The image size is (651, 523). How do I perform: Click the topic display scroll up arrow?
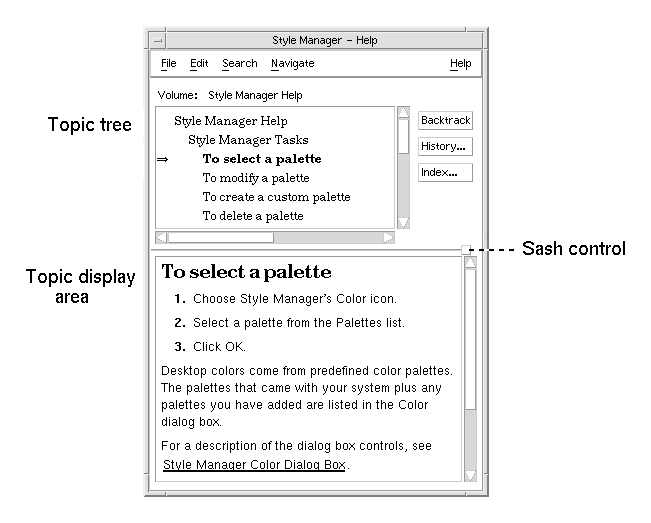tap(470, 263)
